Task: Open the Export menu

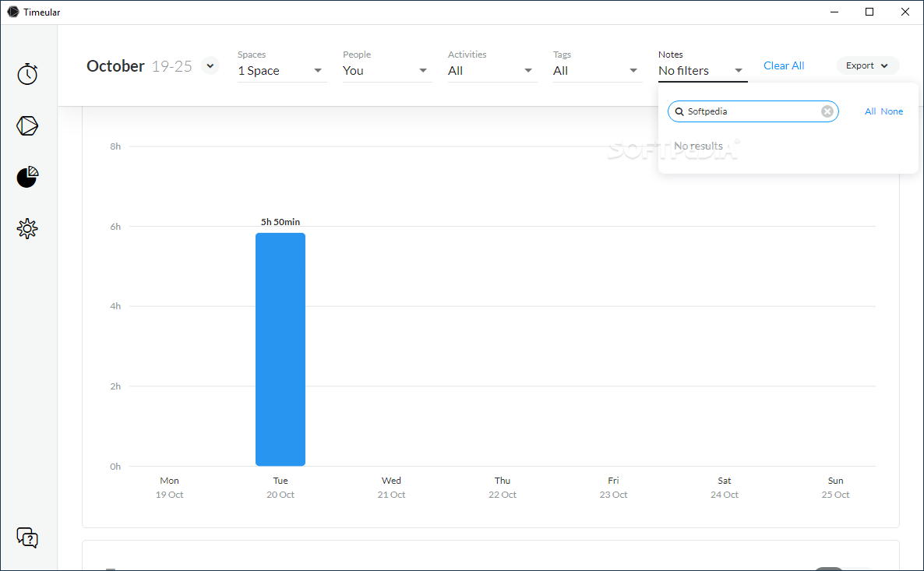Action: click(867, 65)
